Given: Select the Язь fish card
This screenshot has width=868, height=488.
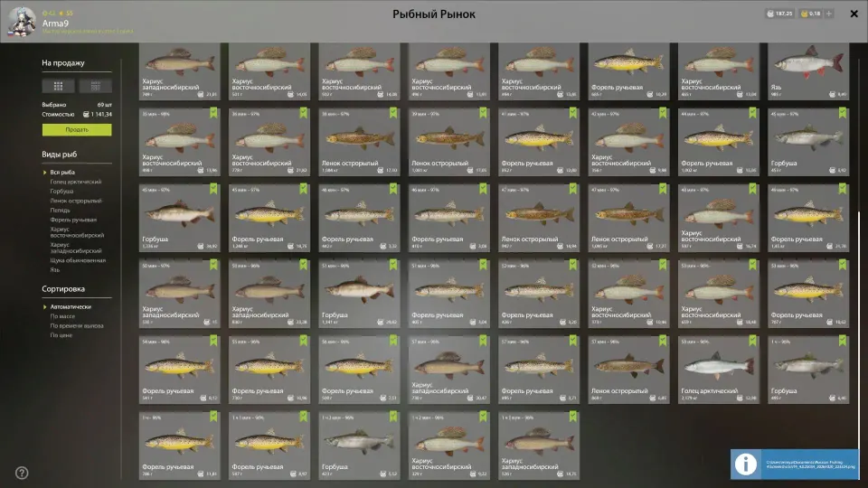Looking at the screenshot, I should click(x=808, y=70).
